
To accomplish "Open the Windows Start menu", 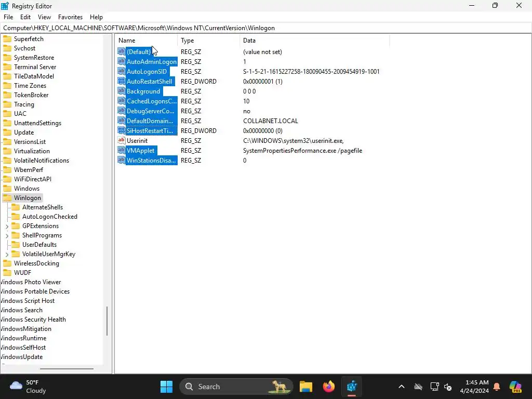I will click(166, 387).
